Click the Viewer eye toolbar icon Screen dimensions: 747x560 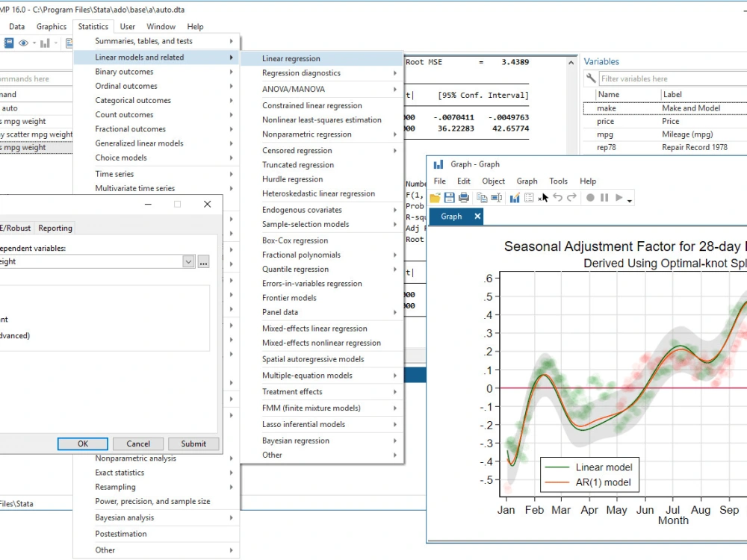click(23, 43)
